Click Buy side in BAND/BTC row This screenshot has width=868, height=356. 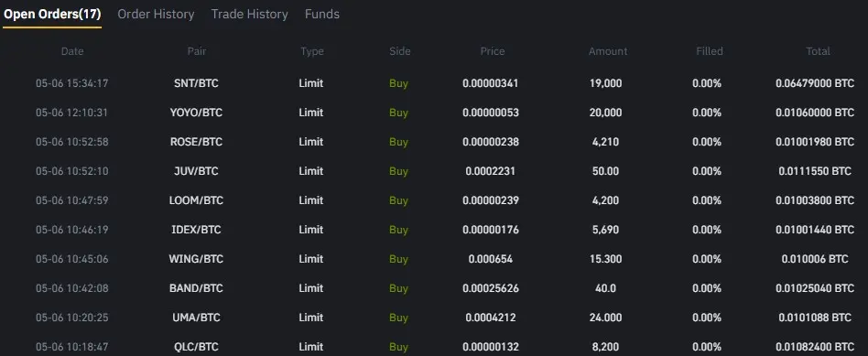(398, 288)
